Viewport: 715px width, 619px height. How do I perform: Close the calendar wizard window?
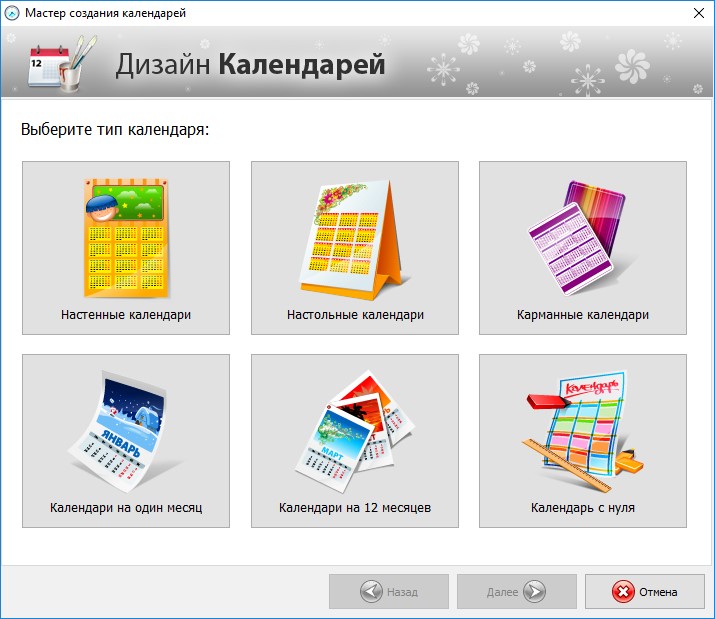[696, 13]
